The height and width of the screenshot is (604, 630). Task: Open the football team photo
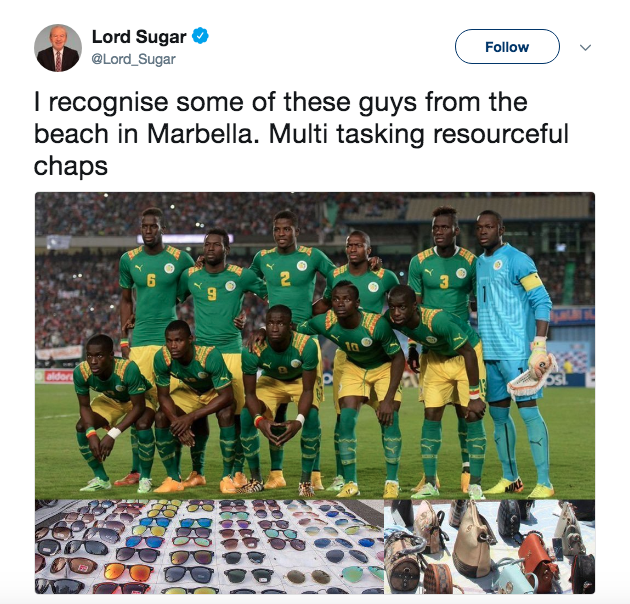pyautogui.click(x=315, y=346)
